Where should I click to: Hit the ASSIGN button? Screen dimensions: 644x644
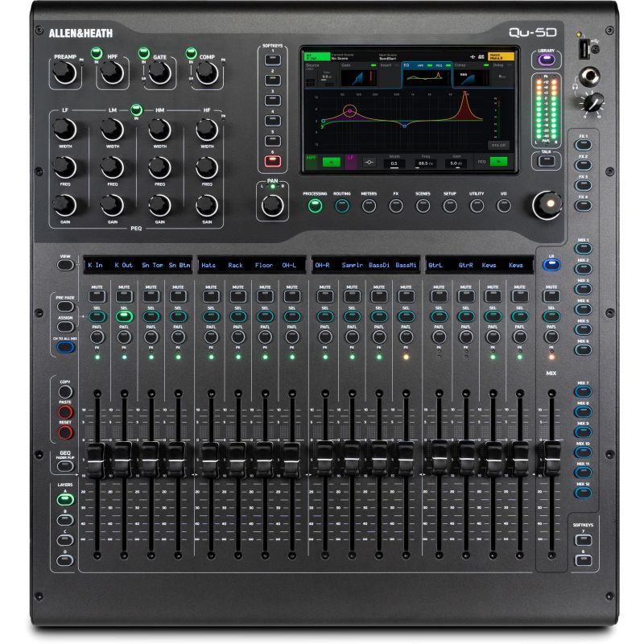[x=65, y=327]
